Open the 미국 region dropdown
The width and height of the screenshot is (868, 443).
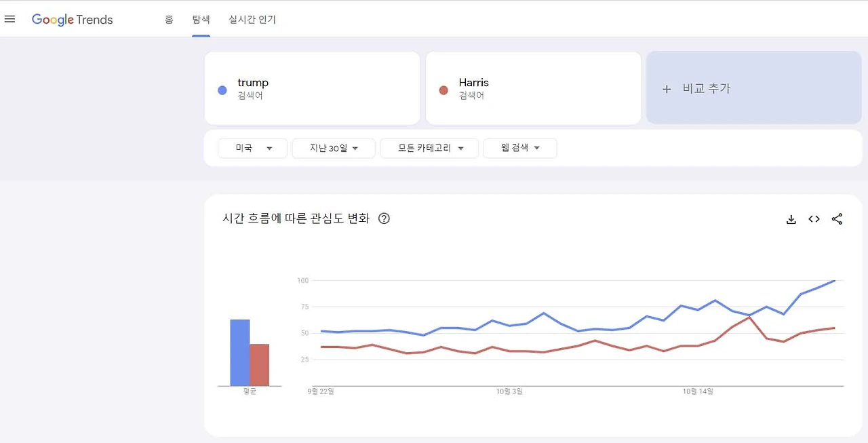point(252,148)
